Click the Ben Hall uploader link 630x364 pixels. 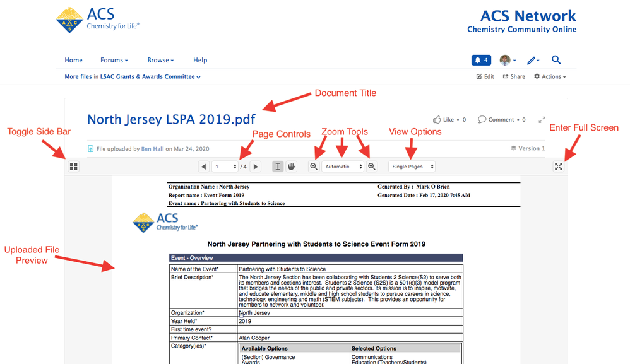152,149
